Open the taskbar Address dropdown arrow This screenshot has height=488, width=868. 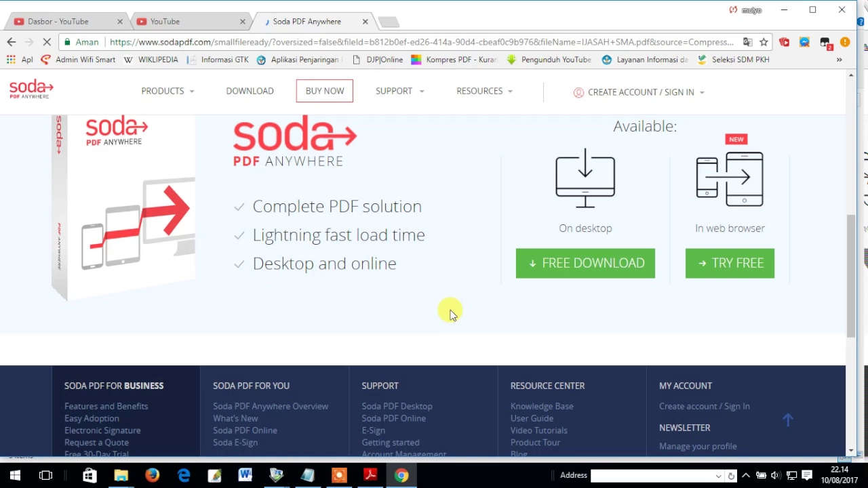[x=718, y=476]
